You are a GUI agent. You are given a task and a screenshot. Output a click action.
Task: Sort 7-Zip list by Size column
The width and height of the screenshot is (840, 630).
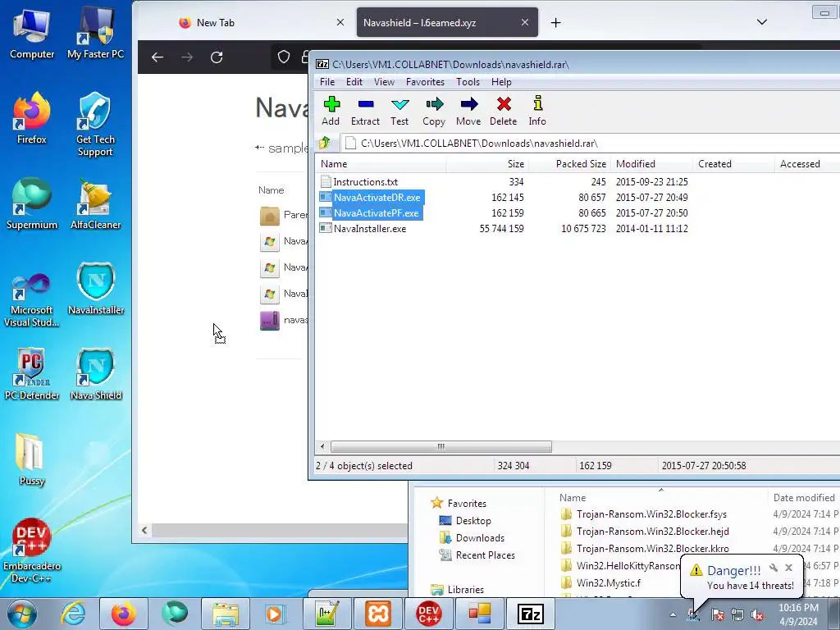pyautogui.click(x=487, y=164)
